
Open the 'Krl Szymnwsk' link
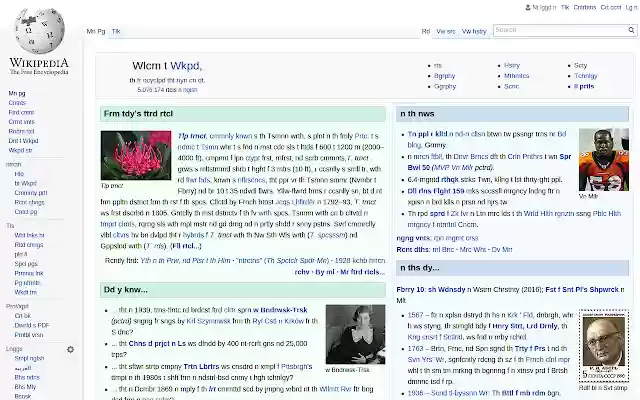(208, 321)
